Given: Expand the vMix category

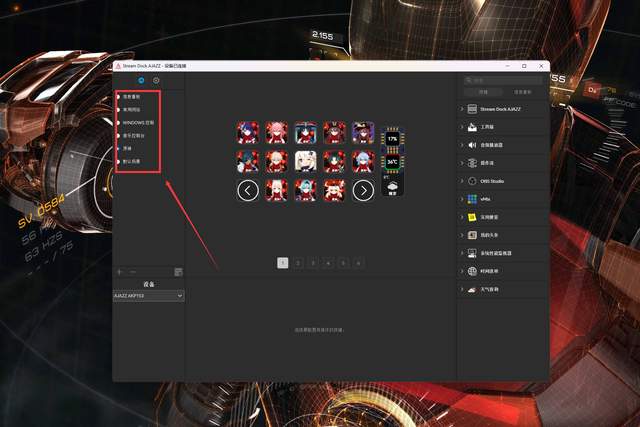Looking at the screenshot, I should pyautogui.click(x=462, y=199).
